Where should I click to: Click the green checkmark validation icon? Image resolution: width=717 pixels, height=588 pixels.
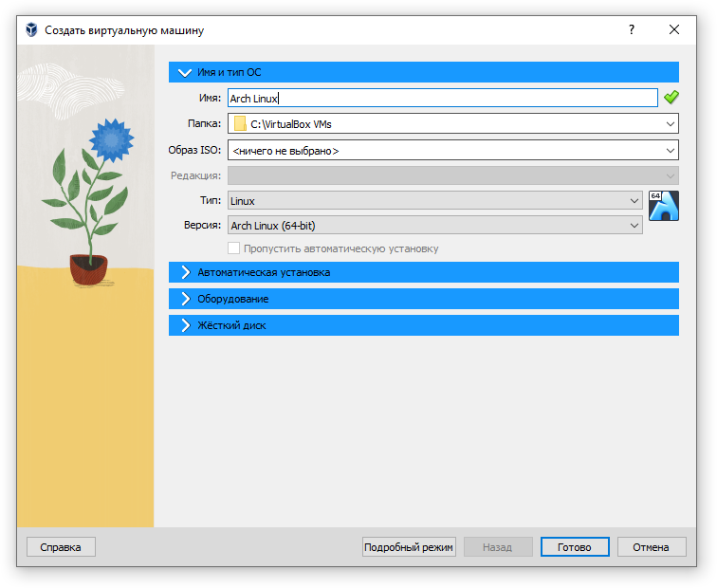tap(671, 97)
